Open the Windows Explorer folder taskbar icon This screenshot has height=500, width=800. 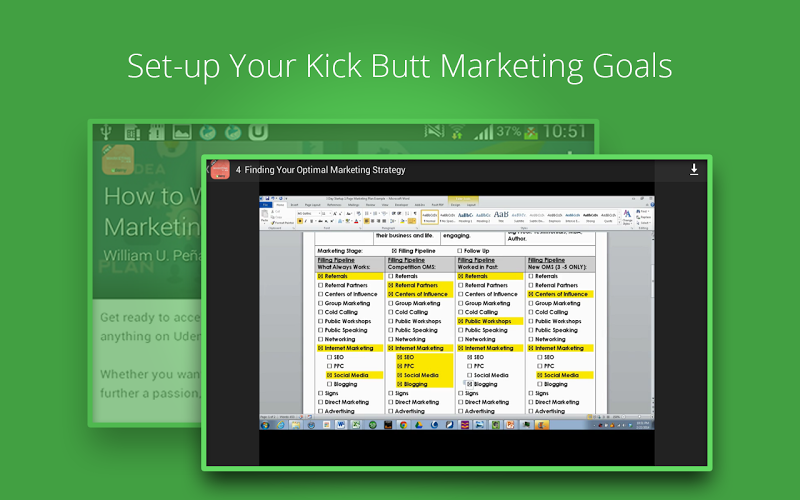point(296,425)
